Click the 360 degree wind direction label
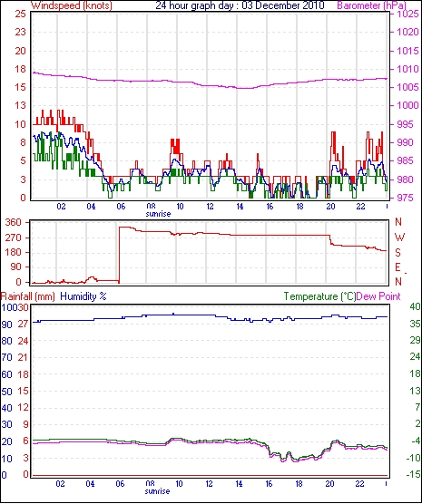Image resolution: width=422 pixels, height=504 pixels. pyautogui.click(x=14, y=222)
